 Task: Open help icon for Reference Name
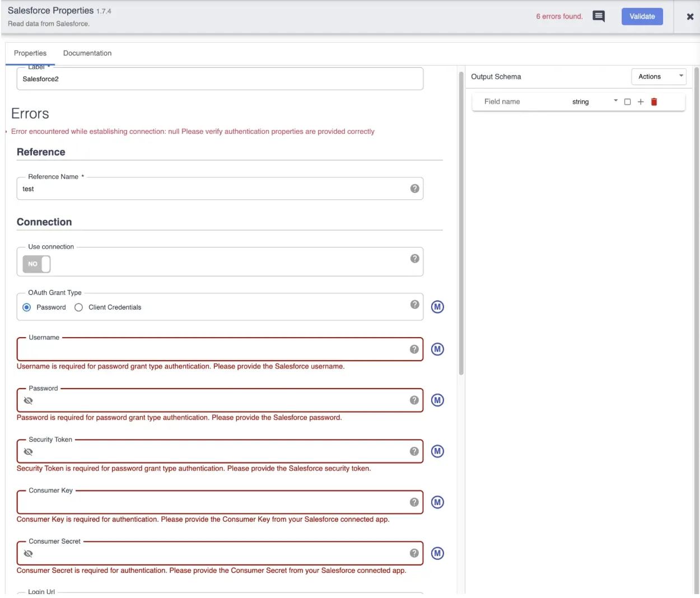(x=414, y=189)
